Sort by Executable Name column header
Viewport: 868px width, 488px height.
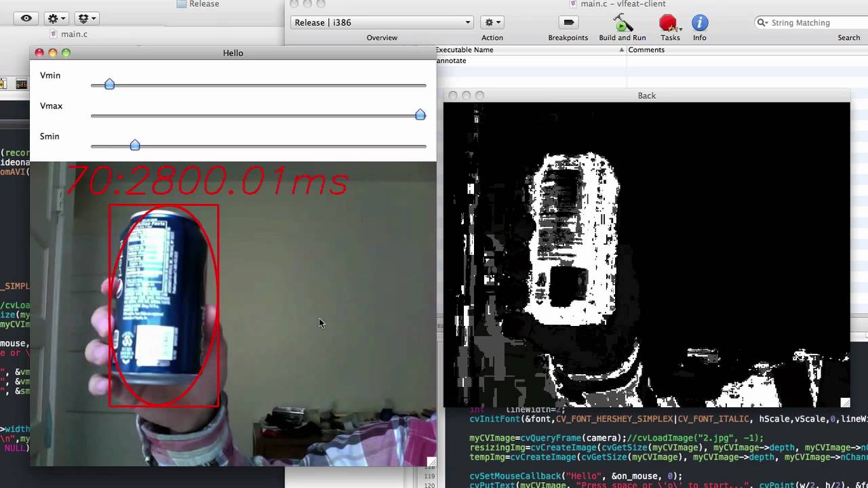click(x=531, y=49)
